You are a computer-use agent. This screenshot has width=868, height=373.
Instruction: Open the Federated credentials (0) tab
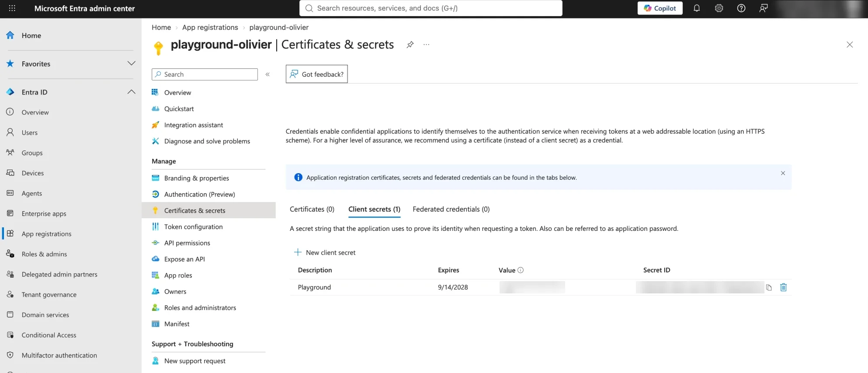[451, 209]
